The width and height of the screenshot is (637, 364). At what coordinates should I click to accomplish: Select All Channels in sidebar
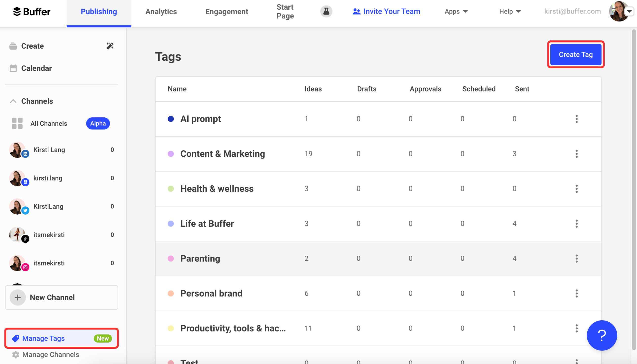click(x=49, y=123)
